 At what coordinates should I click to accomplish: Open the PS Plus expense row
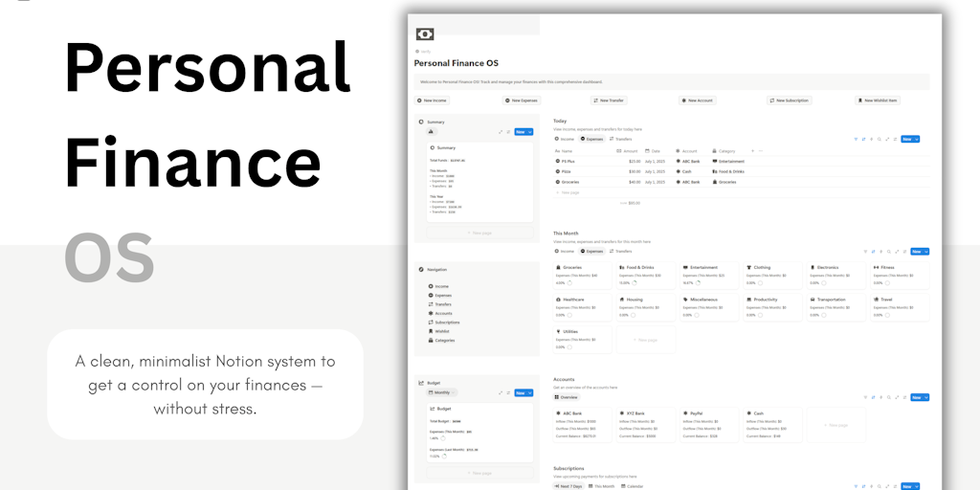tap(742, 161)
